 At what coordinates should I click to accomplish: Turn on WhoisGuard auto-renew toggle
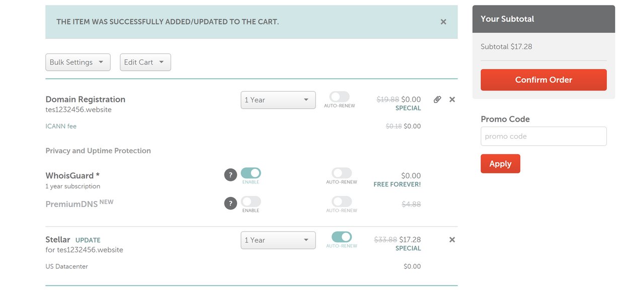[342, 173]
